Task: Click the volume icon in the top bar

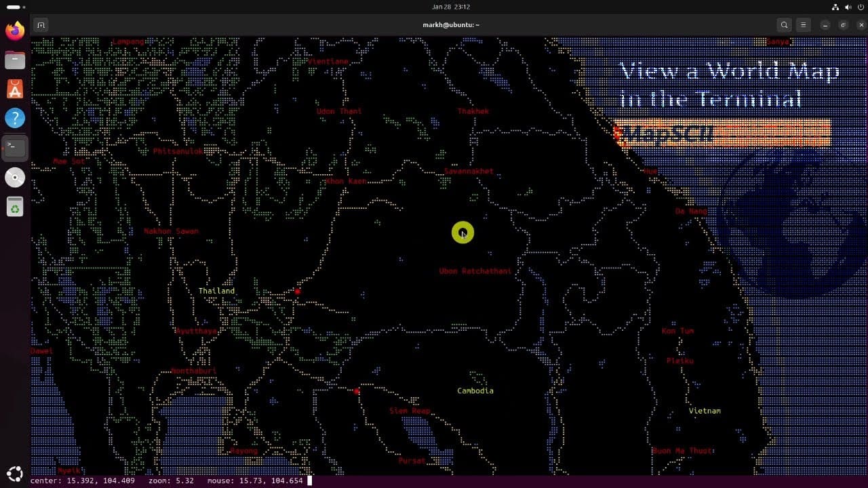Action: [x=846, y=7]
